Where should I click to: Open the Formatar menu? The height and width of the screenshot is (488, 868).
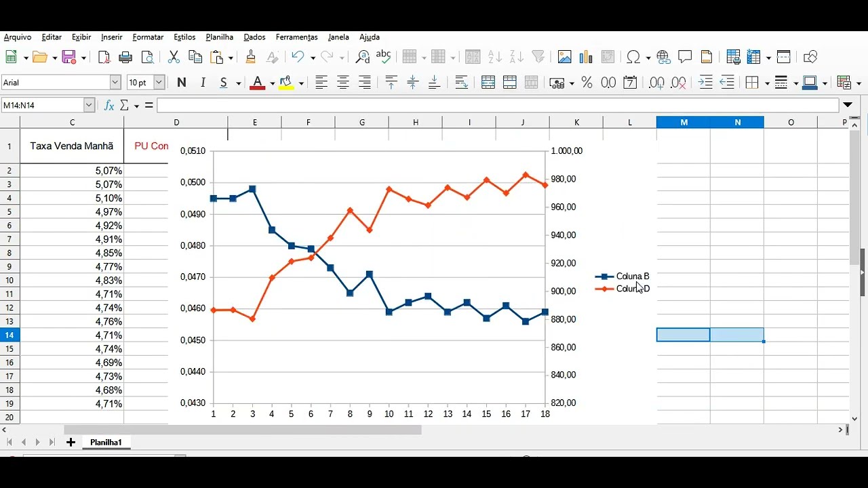point(148,37)
